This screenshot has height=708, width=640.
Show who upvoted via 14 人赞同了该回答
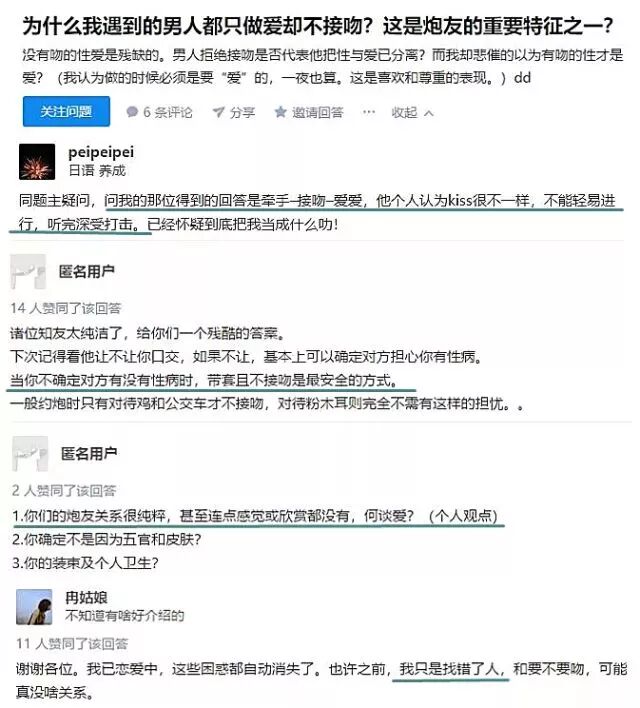pyautogui.click(x=66, y=308)
